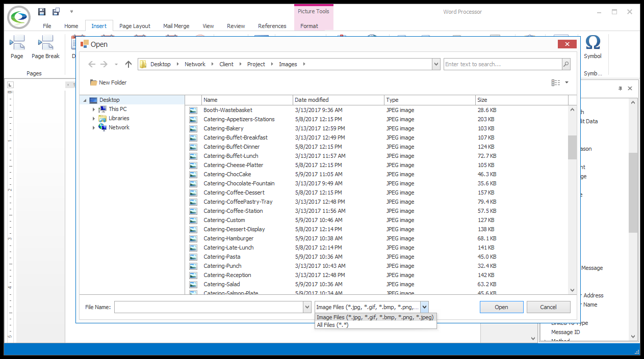The width and height of the screenshot is (644, 359).
Task: Click Client in the address breadcrumb
Action: tap(226, 64)
